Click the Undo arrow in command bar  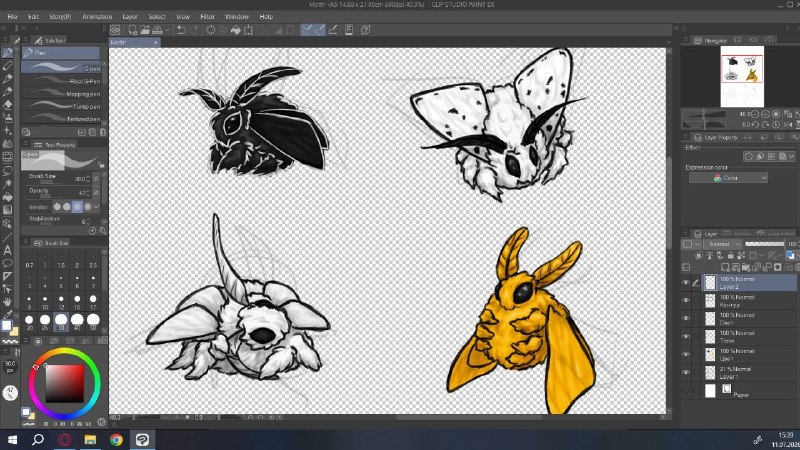(181, 30)
